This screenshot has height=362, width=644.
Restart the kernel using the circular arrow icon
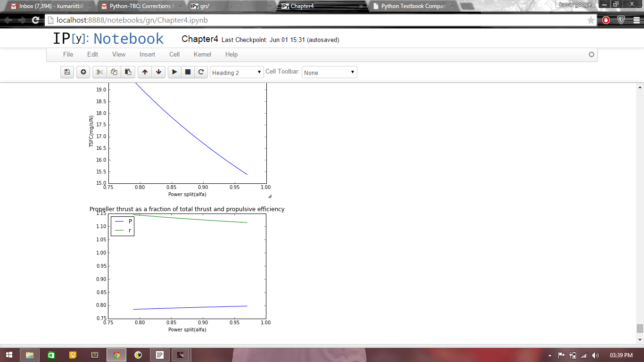[x=201, y=72]
